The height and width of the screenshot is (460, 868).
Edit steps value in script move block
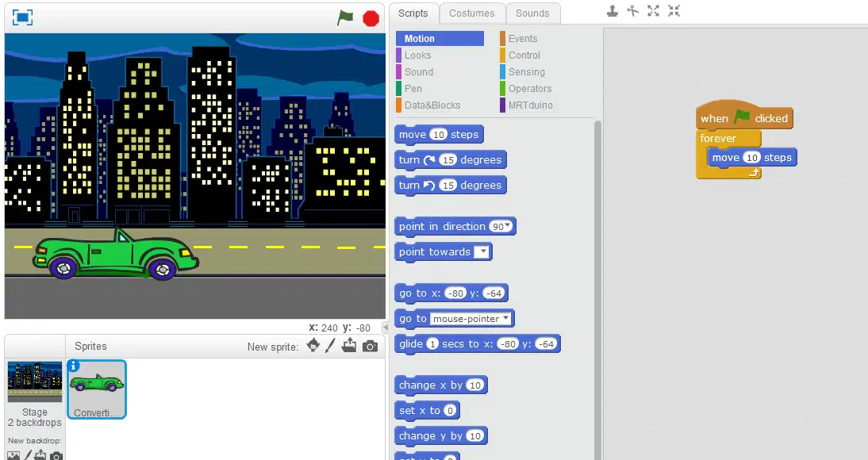point(751,158)
